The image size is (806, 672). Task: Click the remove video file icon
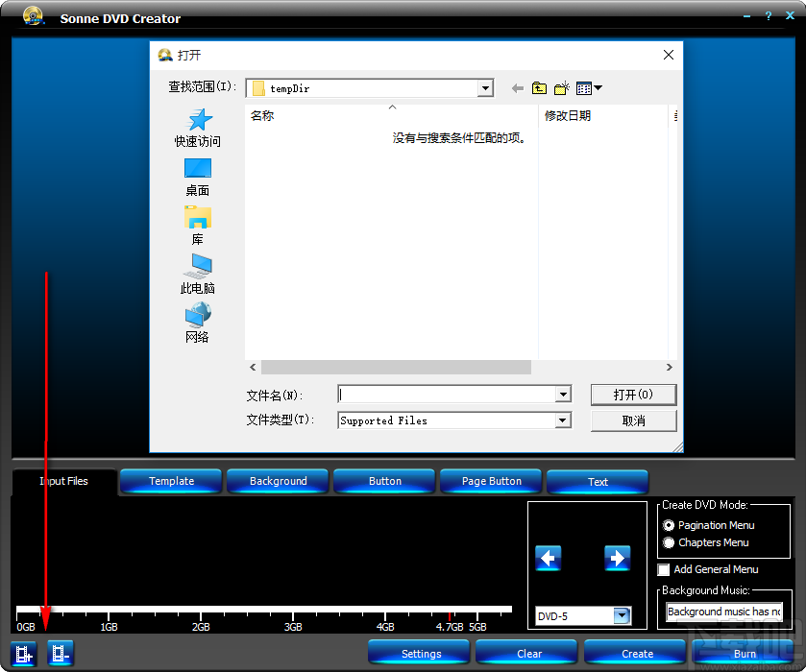60,653
